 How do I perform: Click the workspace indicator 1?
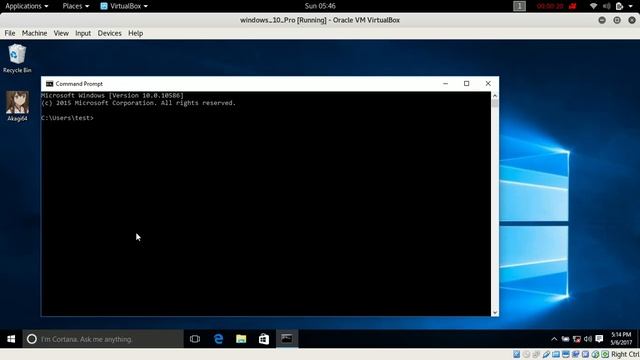point(519,6)
